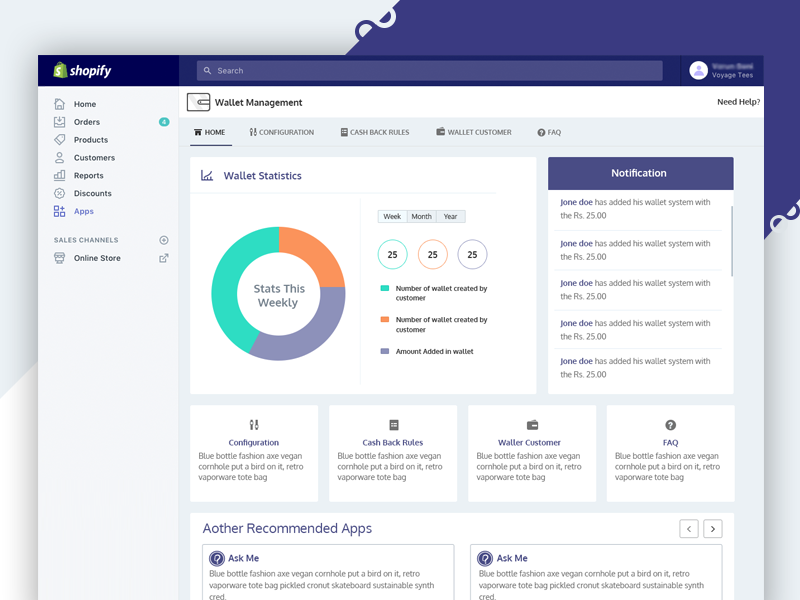800x600 pixels.
Task: Open the FAQ tab
Action: 549,132
